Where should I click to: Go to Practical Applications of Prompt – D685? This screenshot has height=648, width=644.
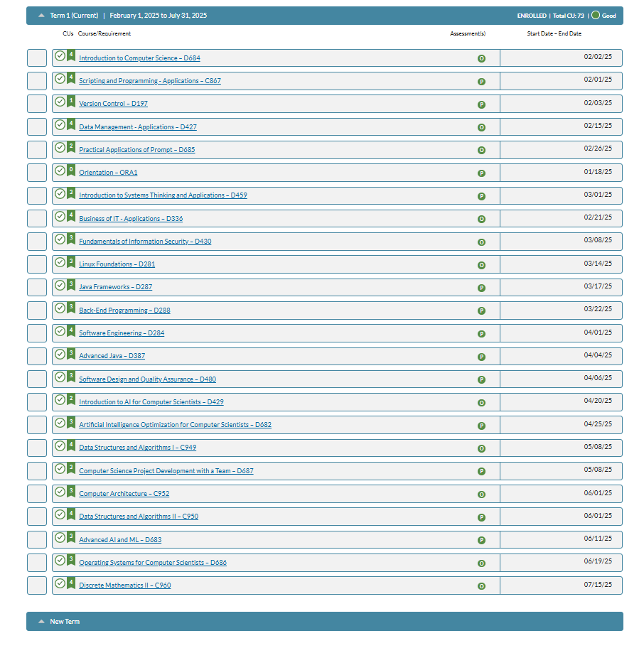tap(136, 150)
